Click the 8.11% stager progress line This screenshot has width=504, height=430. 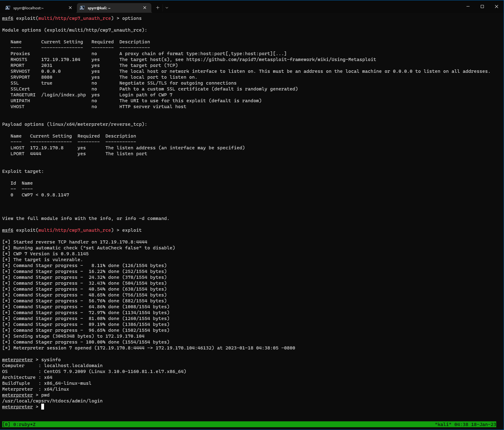[84, 265]
